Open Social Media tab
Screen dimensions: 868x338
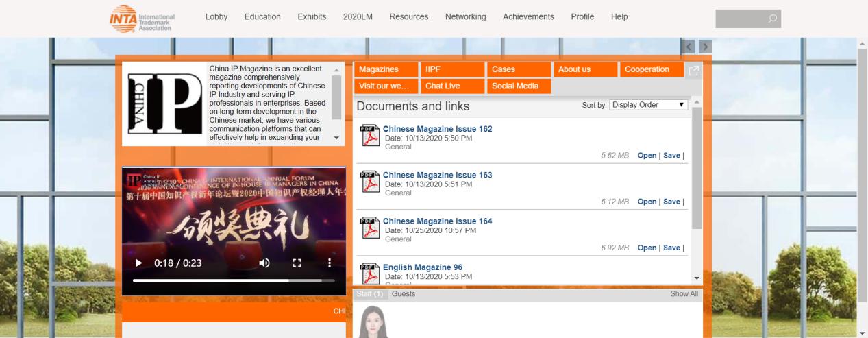[x=519, y=86]
